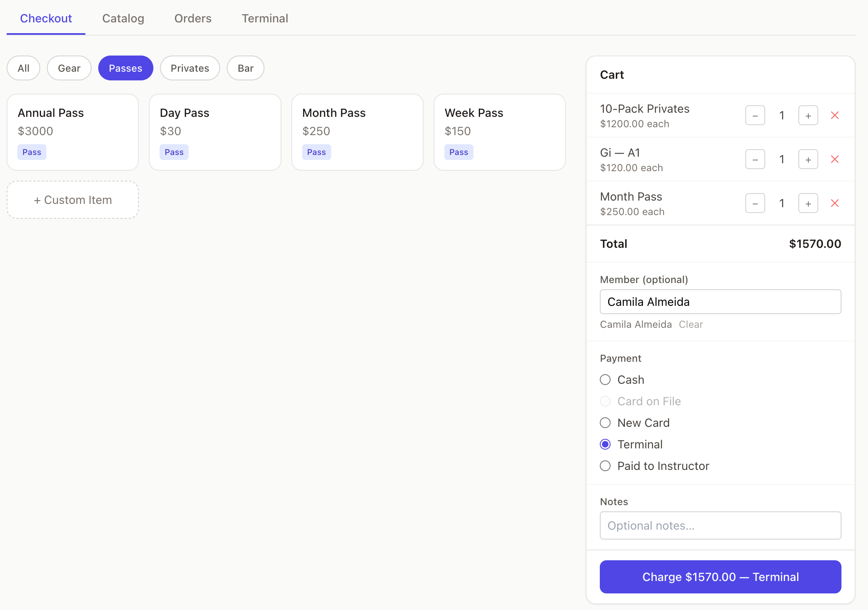The width and height of the screenshot is (868, 610).
Task: Delete Month Pass cart line
Action: tap(834, 203)
